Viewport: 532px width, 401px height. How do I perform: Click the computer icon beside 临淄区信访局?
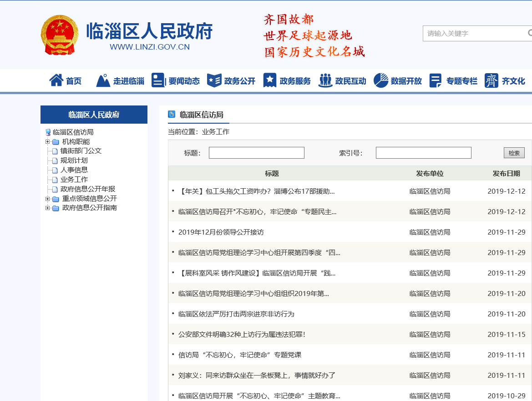[48, 132]
